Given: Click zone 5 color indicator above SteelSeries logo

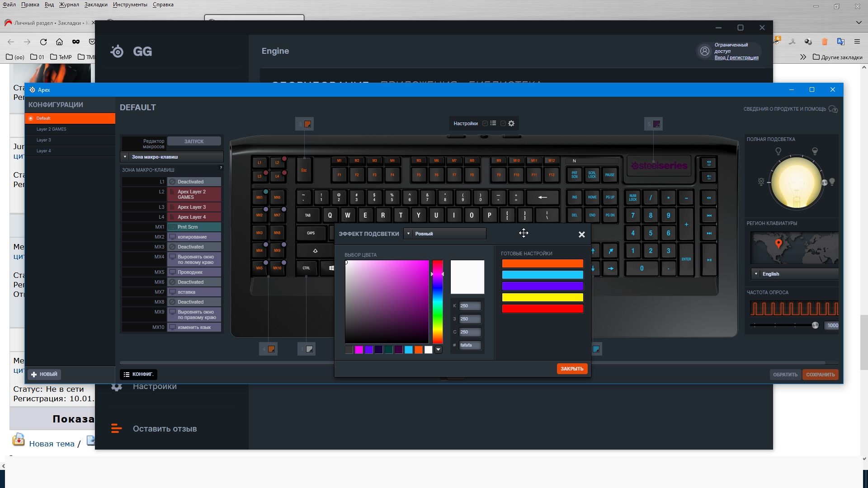Looking at the screenshot, I should click(x=657, y=124).
